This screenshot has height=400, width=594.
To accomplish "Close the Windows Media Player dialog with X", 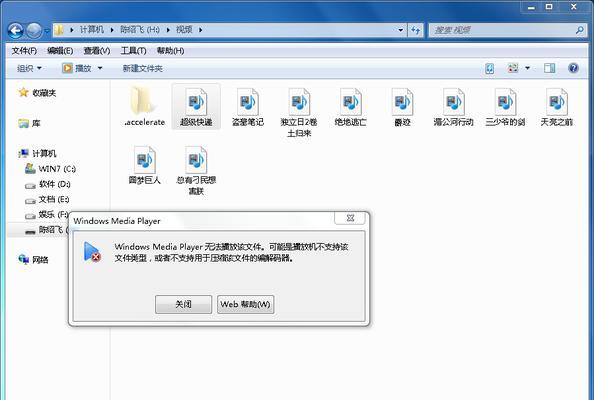I will [350, 218].
